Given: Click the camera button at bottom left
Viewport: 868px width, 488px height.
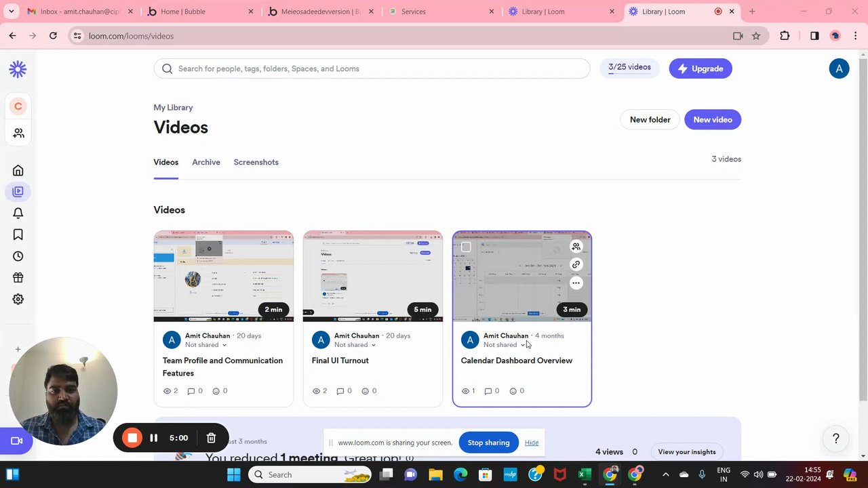Looking at the screenshot, I should pos(17,441).
